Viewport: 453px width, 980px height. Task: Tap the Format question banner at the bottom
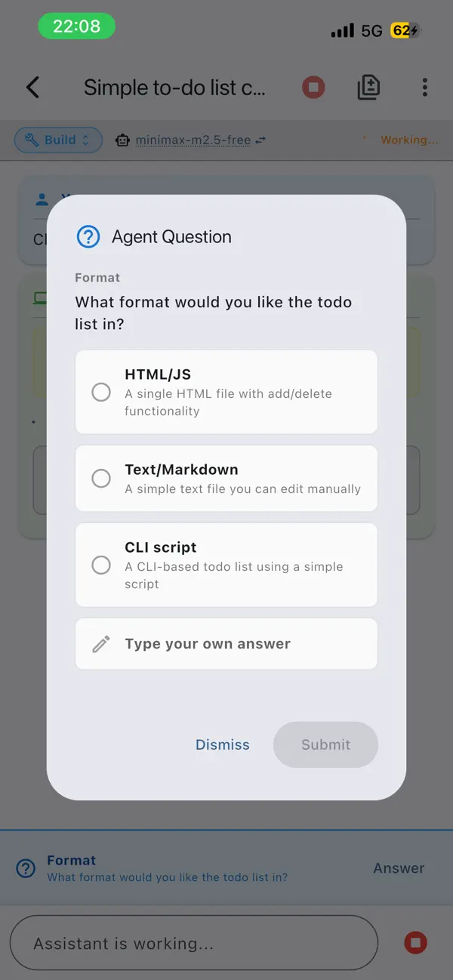tap(166, 868)
